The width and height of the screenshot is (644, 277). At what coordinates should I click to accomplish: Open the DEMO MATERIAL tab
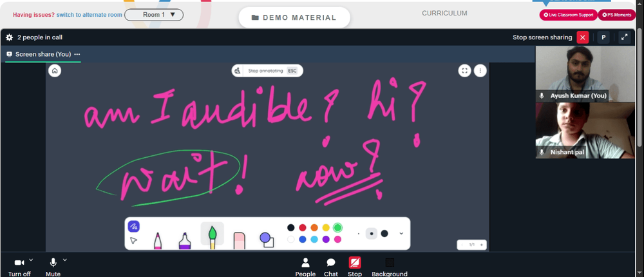pyautogui.click(x=294, y=17)
